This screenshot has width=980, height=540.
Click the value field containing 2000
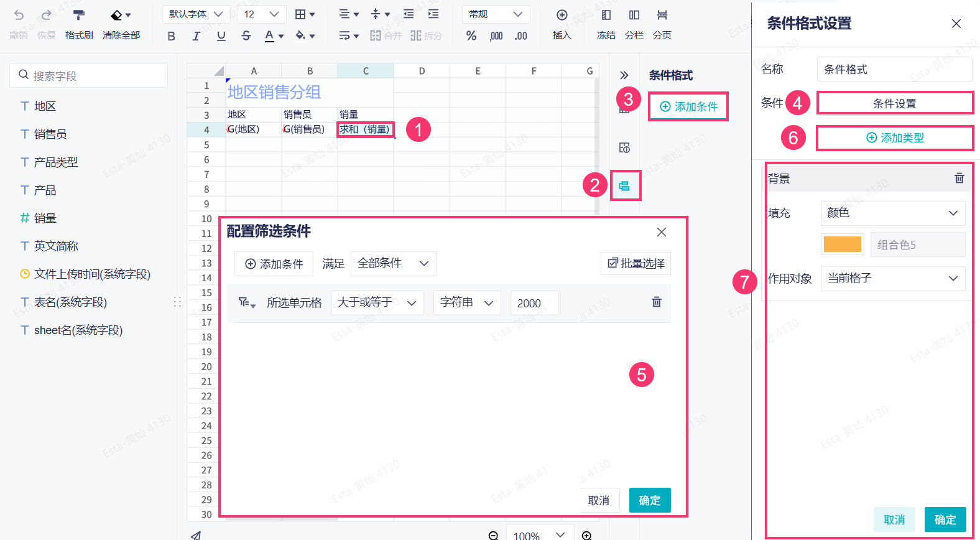coord(534,303)
